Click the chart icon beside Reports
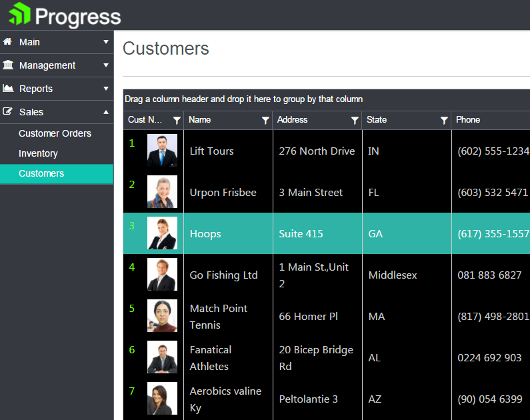Viewport: 530px width, 420px height. pyautogui.click(x=8, y=89)
